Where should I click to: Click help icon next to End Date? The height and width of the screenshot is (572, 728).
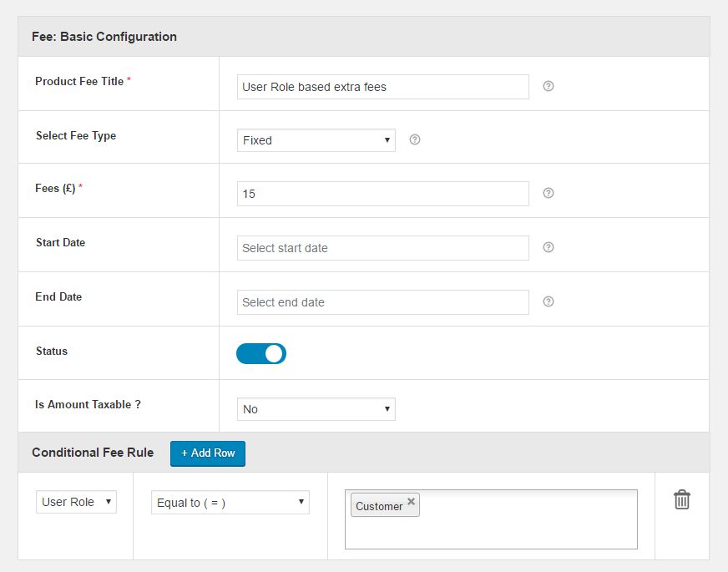tap(549, 301)
